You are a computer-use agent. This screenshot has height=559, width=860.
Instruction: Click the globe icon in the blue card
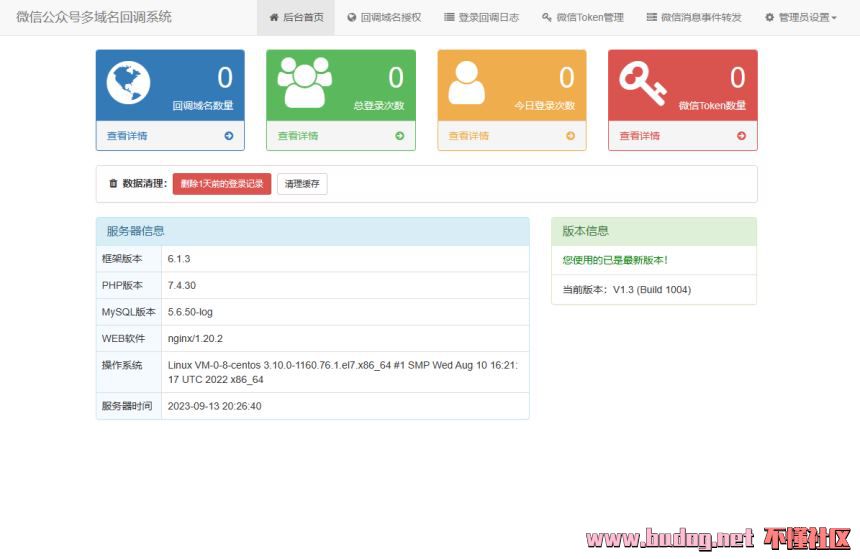[128, 83]
